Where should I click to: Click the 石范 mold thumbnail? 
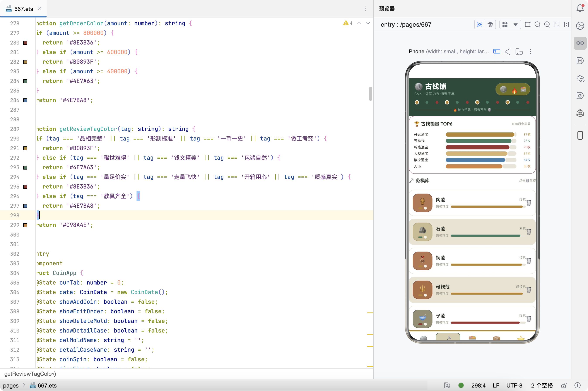click(422, 232)
